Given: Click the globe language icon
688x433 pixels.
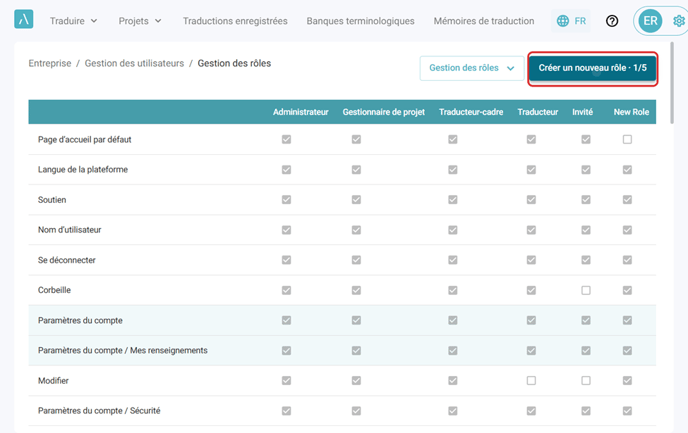Looking at the screenshot, I should click(x=563, y=21).
